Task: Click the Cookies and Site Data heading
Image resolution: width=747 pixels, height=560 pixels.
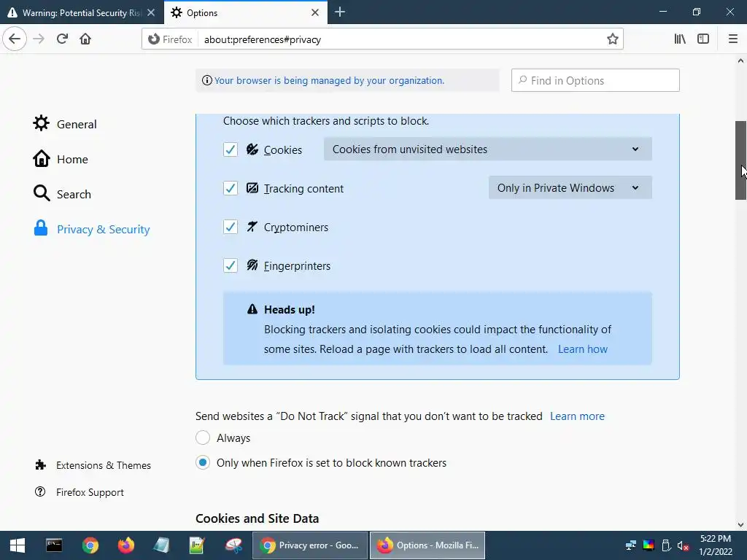Action: tap(258, 518)
